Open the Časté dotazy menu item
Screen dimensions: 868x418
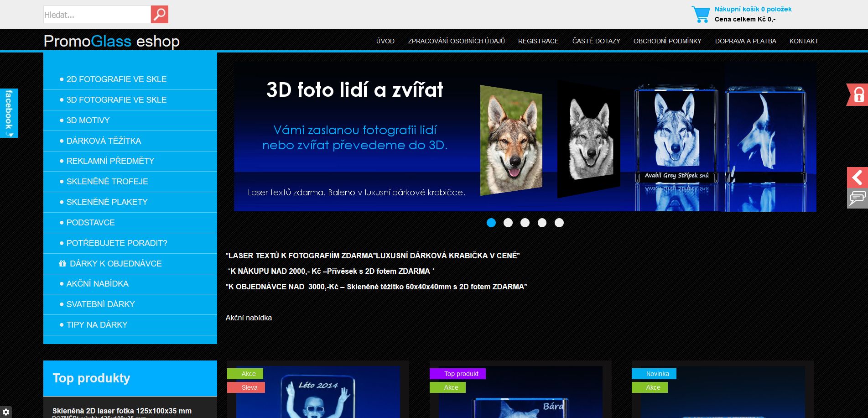[596, 41]
